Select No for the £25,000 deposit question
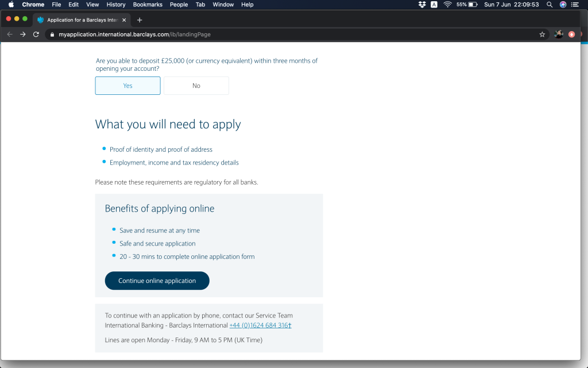This screenshot has width=588, height=368. tap(196, 86)
